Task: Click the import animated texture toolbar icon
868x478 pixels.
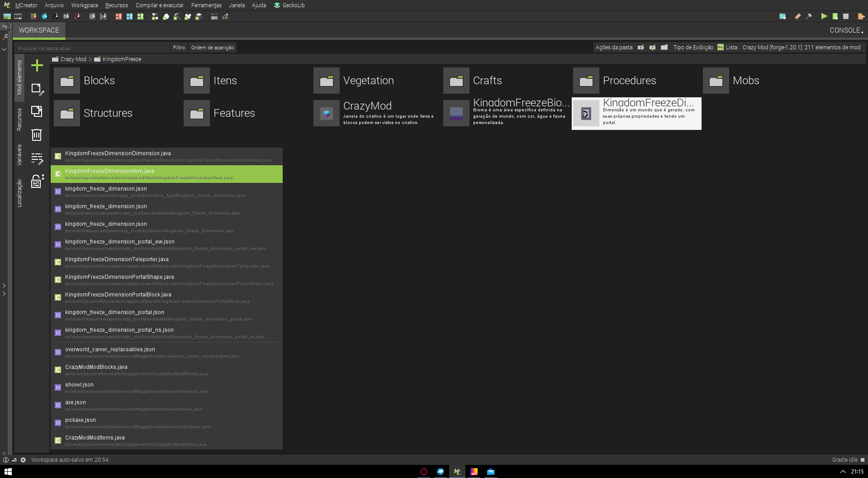Action: pyautogui.click(x=18, y=16)
